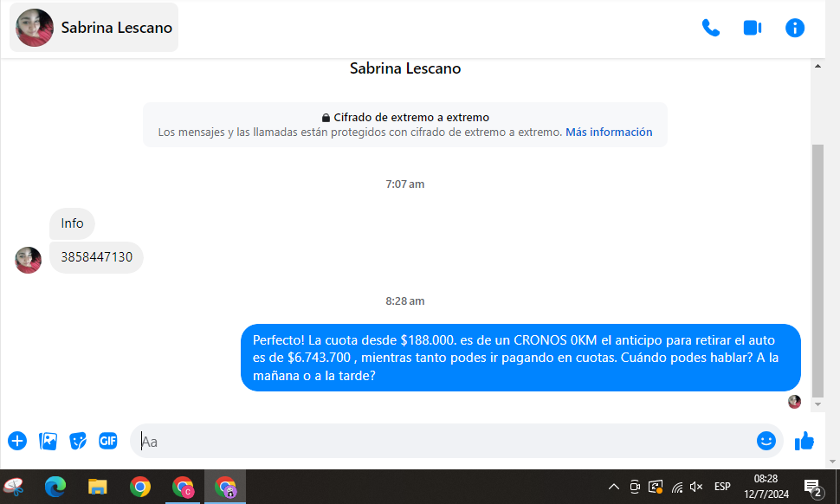This screenshot has height=504, width=840.
Task: Start a voice call with Sabrina Lescano
Action: click(x=710, y=28)
